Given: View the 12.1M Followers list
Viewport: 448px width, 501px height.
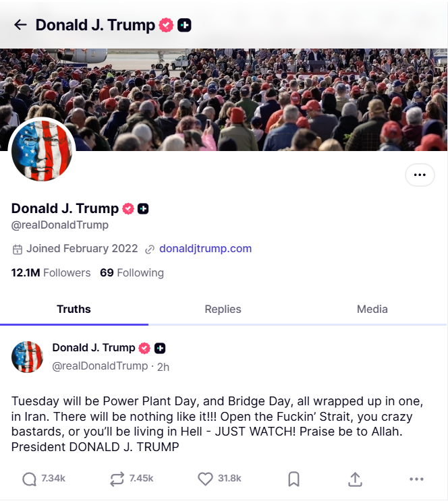Looking at the screenshot, I should click(x=51, y=272).
